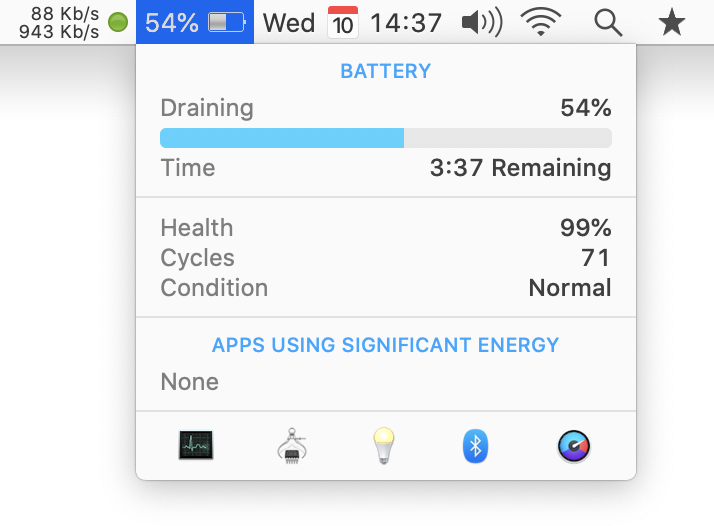Launch System Information chip icon
Screen dimensions: 714x526
click(292, 446)
